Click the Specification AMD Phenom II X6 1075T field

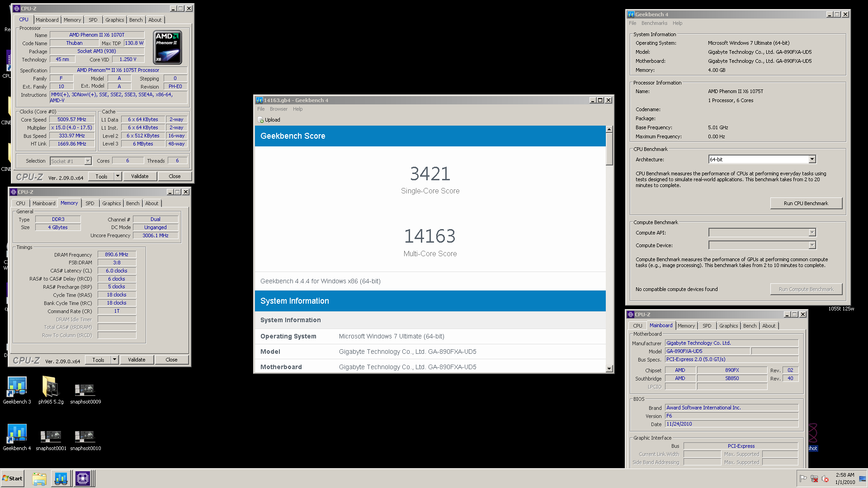pos(118,70)
